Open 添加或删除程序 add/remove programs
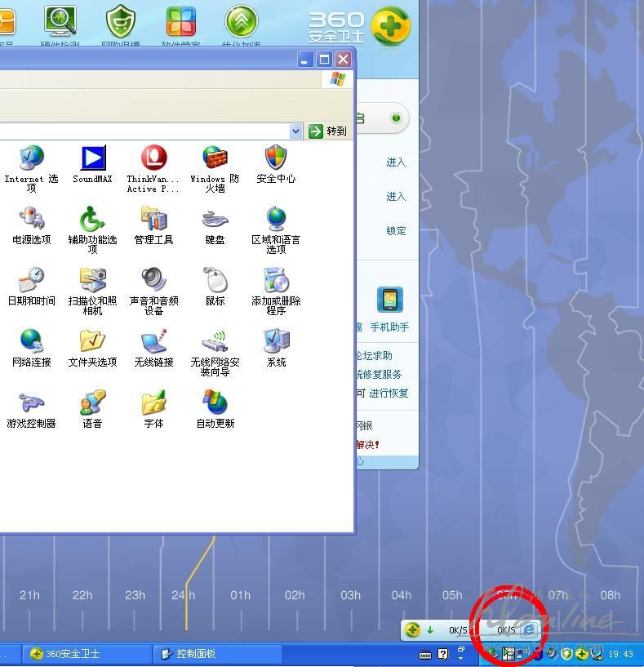644x667 pixels. (276, 291)
